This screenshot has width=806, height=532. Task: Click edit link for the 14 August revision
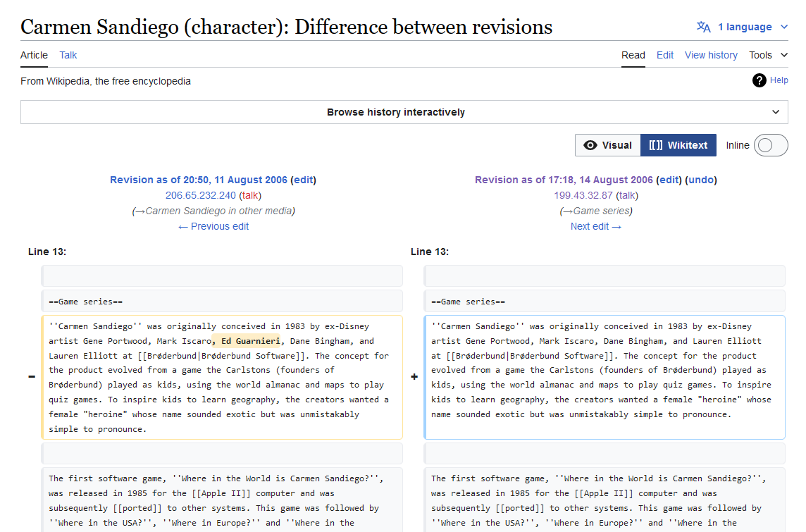tap(669, 180)
